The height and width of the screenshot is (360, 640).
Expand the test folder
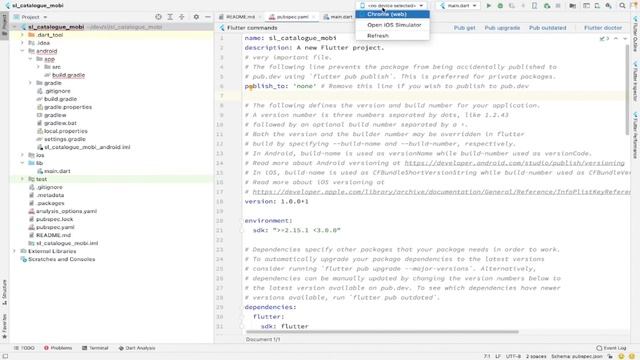pyautogui.click(x=22, y=179)
